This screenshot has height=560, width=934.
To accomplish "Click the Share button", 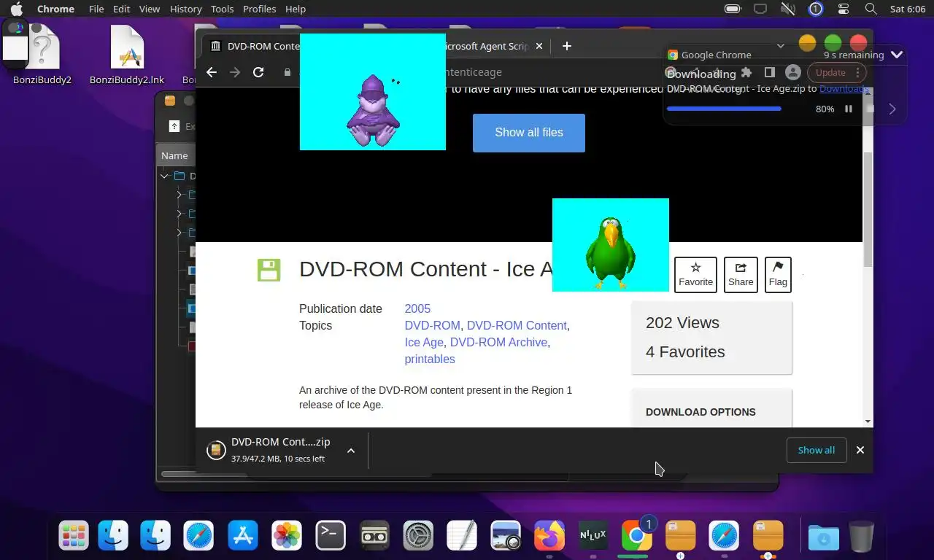I will (741, 275).
